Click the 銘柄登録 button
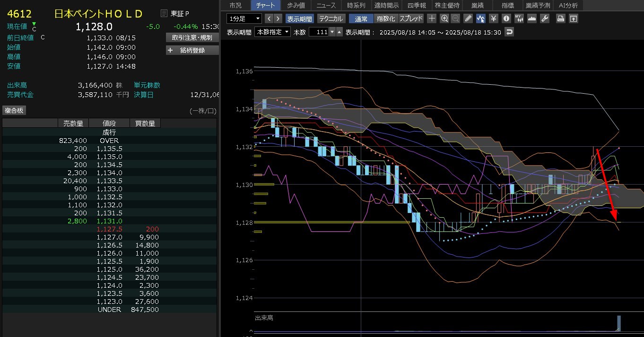Viewport: 644px width, 337px height. tap(192, 50)
